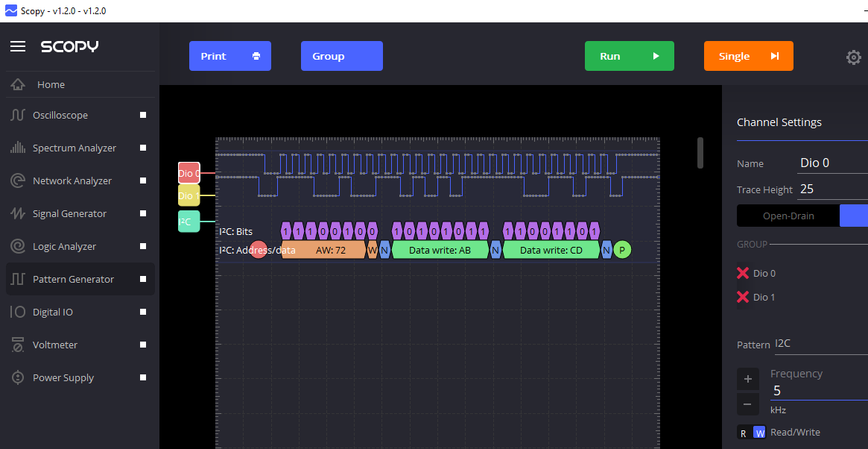Click the Group button
The height and width of the screenshot is (449, 868).
pyautogui.click(x=341, y=56)
